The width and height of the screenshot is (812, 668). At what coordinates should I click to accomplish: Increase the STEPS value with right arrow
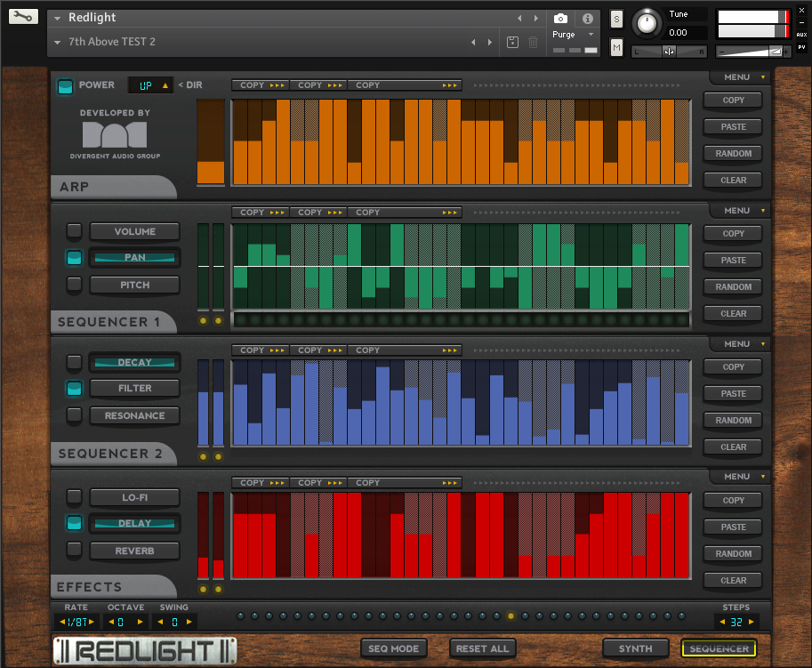[752, 622]
